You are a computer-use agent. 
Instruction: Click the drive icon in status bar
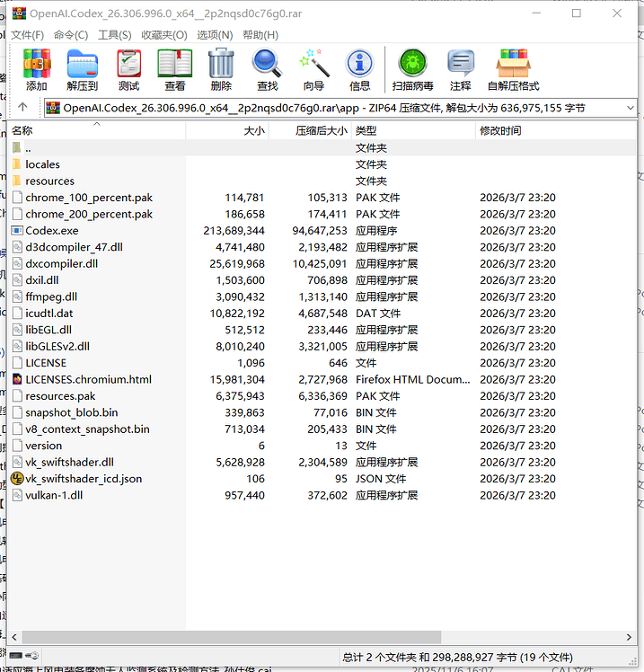(16, 655)
